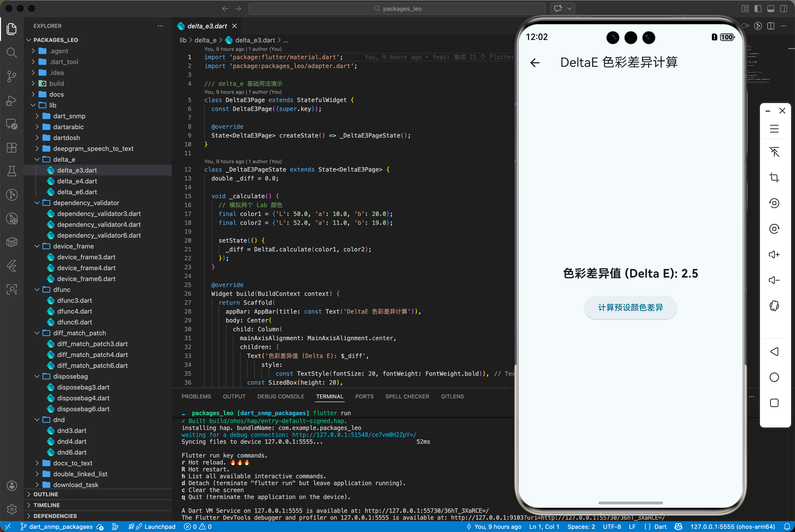
Task: Tap the emulator back triangle button
Action: coord(774,352)
